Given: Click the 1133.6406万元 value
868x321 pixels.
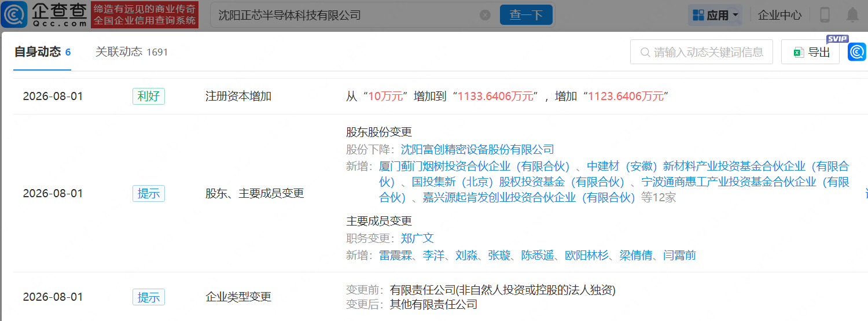Looking at the screenshot, I should click(495, 96).
